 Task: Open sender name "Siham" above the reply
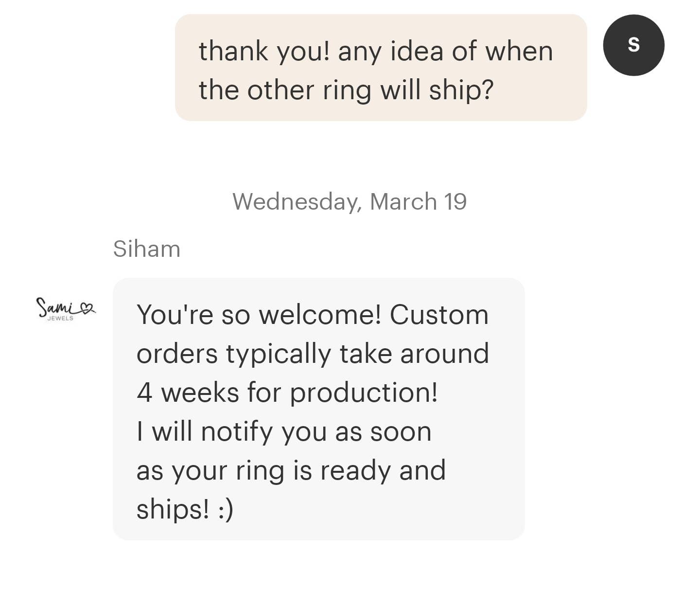pos(146,249)
